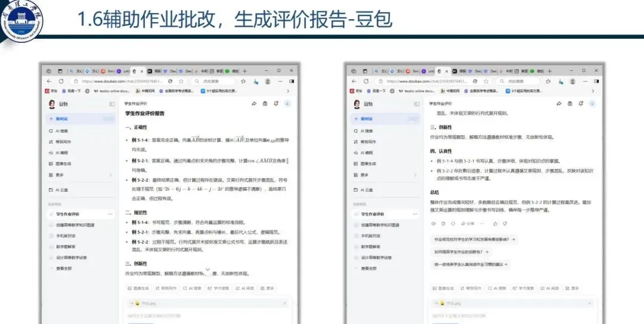This screenshot has width=644, height=324.
Task: Click 查看全部 history in left window
Action: pyautogui.click(x=60, y=268)
